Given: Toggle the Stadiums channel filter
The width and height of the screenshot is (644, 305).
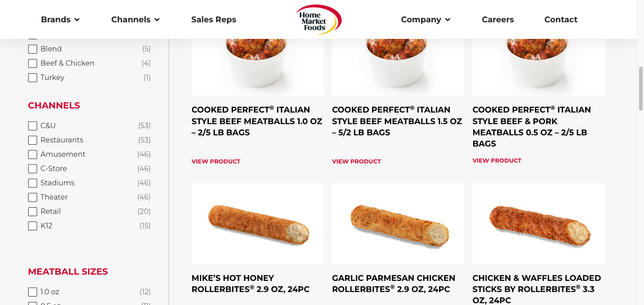Looking at the screenshot, I should pyautogui.click(x=33, y=183).
